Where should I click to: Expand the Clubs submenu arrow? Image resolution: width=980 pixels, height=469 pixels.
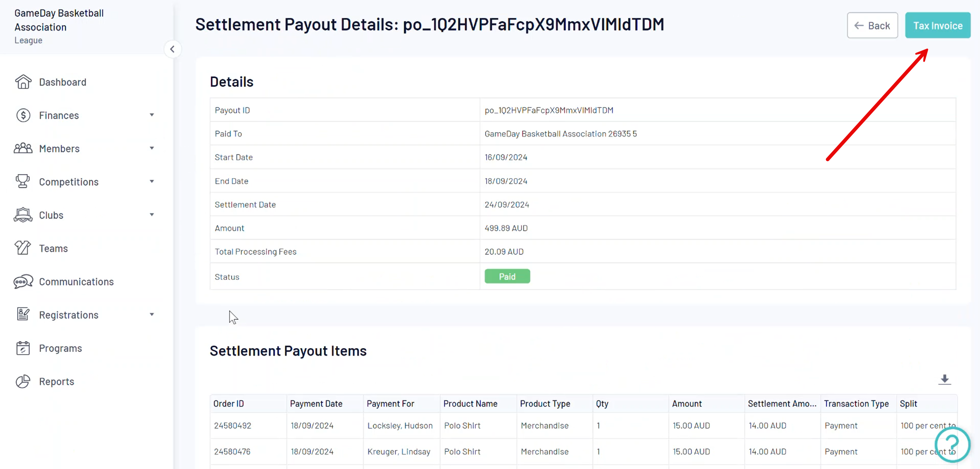tap(152, 215)
